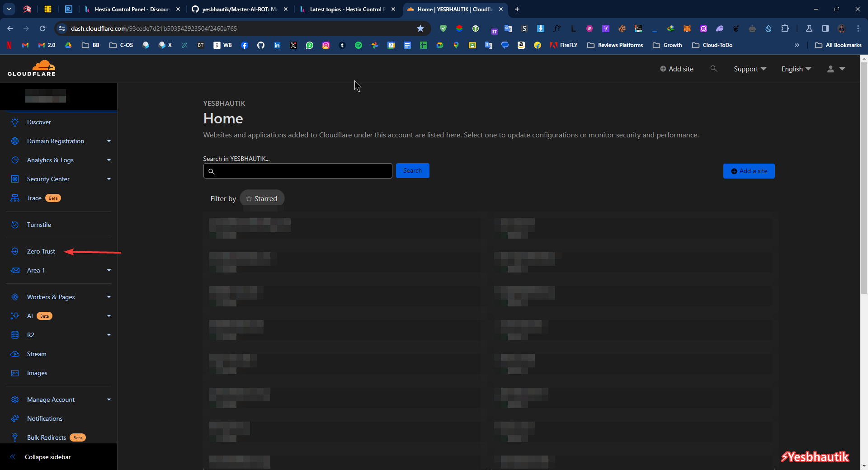Show hidden bookmarks via double chevron
Image resolution: width=868 pixels, height=470 pixels.
pyautogui.click(x=797, y=45)
